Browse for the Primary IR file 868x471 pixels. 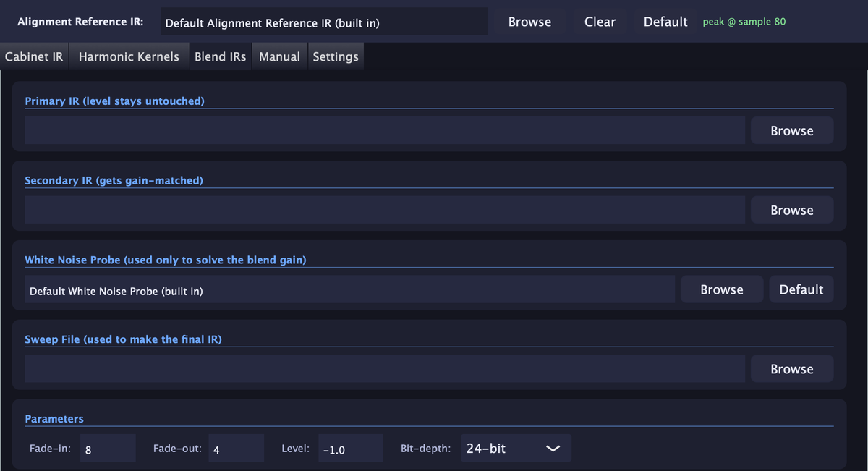(792, 131)
